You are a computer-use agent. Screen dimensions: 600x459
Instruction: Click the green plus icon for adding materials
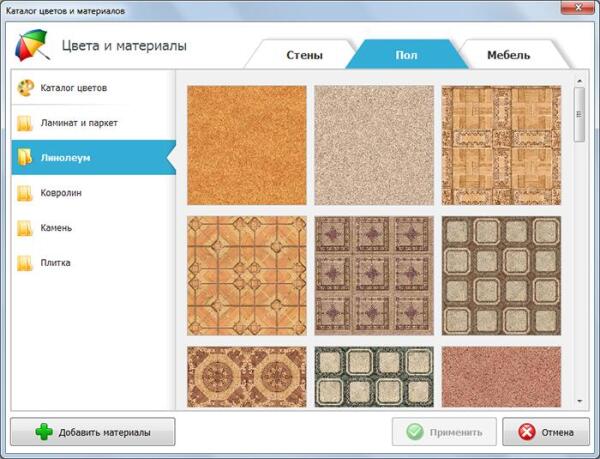point(43,432)
